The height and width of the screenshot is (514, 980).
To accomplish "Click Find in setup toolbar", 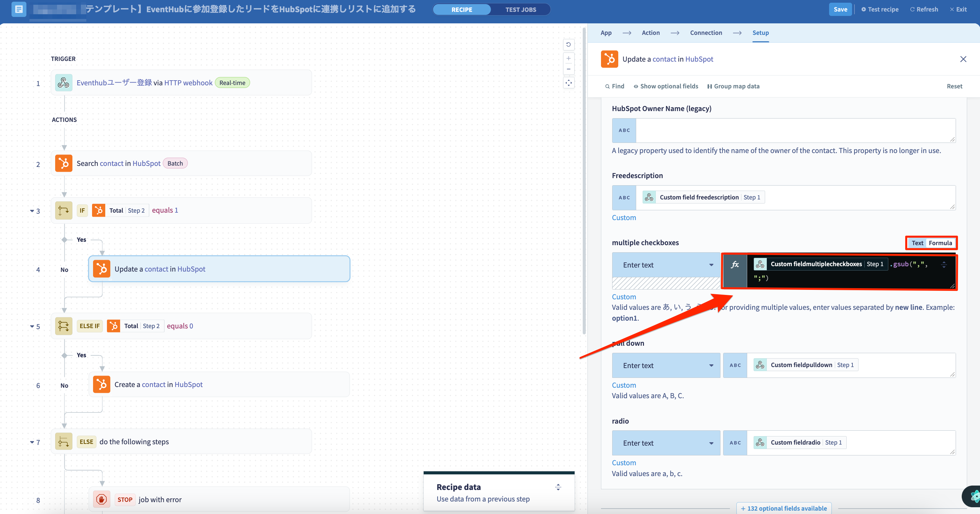I will 615,86.
